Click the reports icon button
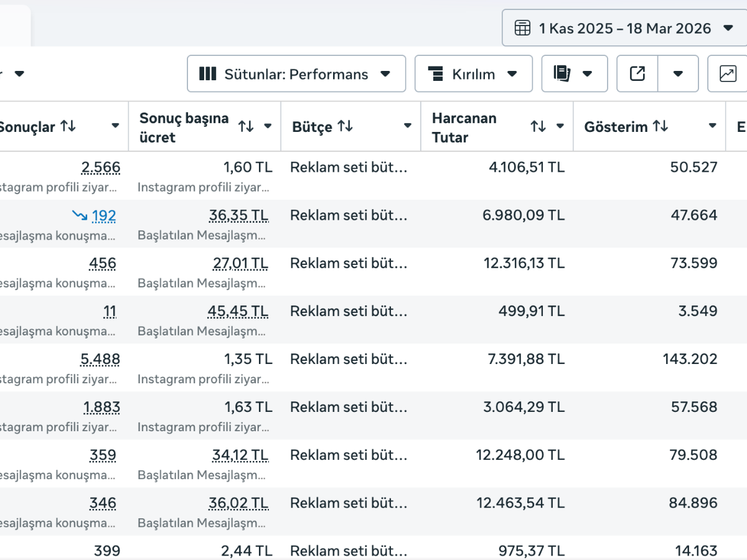Image resolution: width=747 pixels, height=560 pixels. [574, 74]
